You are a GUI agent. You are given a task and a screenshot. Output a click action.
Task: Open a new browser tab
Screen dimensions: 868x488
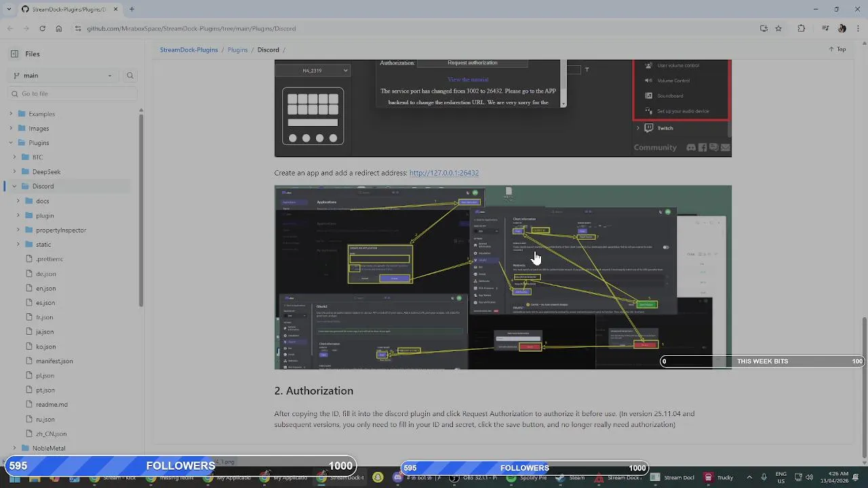click(x=132, y=9)
